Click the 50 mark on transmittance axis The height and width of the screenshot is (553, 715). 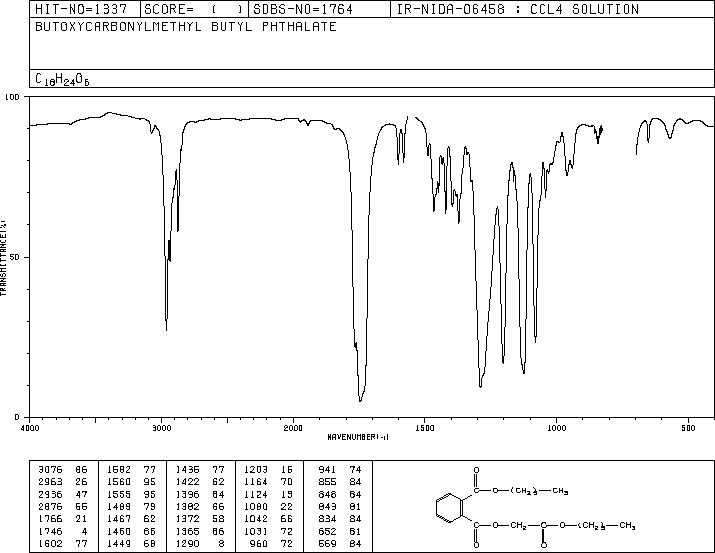click(15, 257)
